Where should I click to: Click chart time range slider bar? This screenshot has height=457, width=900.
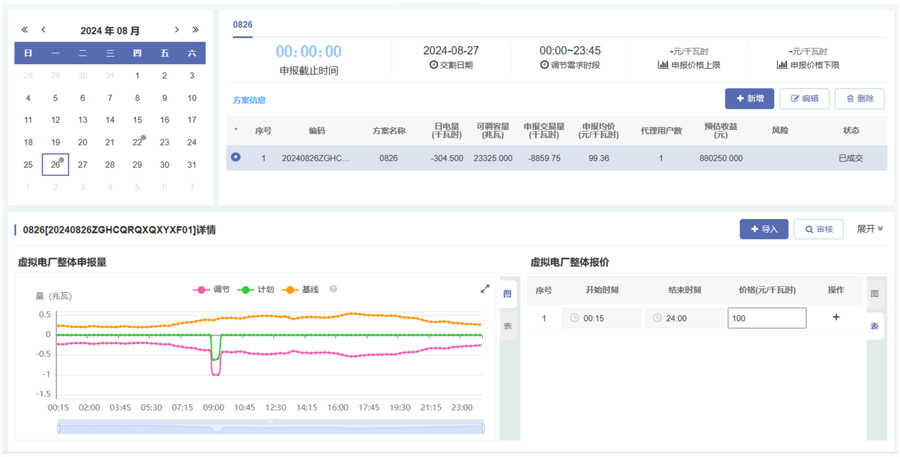pyautogui.click(x=270, y=427)
